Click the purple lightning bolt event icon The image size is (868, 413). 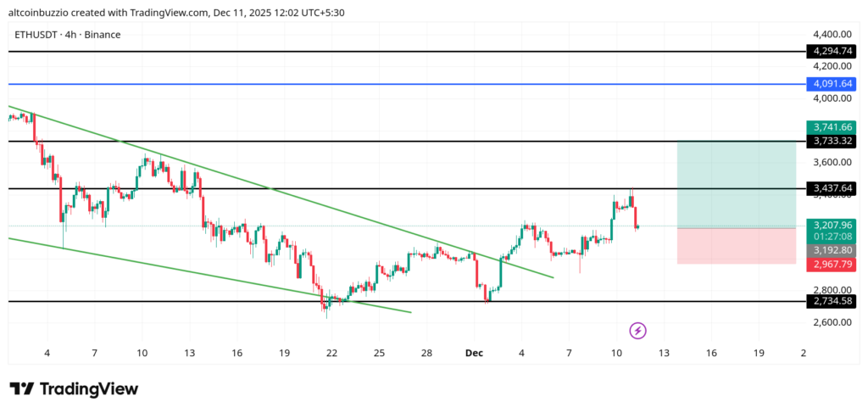coord(638,330)
